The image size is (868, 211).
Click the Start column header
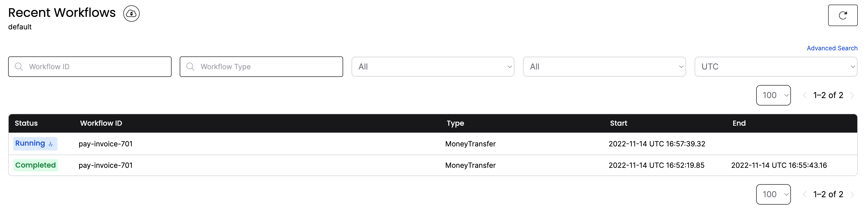click(x=619, y=123)
